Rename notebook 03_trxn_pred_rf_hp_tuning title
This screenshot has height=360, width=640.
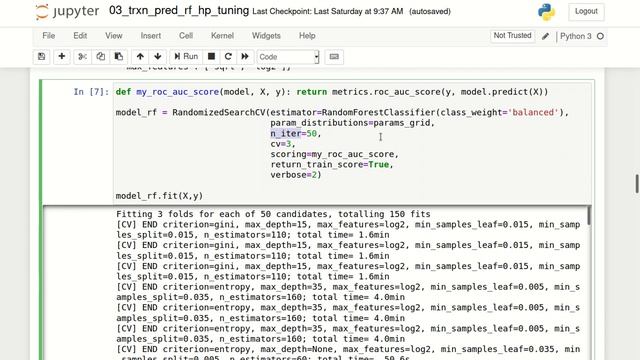[179, 11]
